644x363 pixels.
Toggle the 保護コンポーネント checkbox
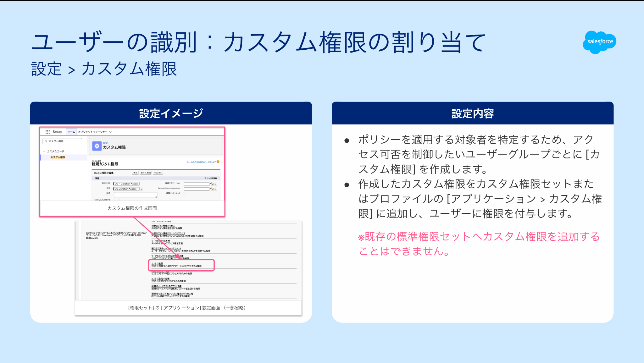click(x=185, y=194)
